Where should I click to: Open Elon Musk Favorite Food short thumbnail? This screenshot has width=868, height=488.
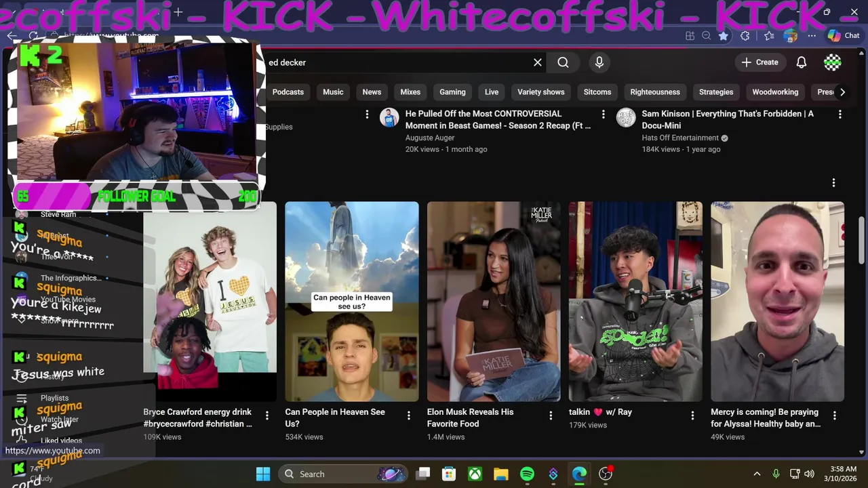[494, 302]
